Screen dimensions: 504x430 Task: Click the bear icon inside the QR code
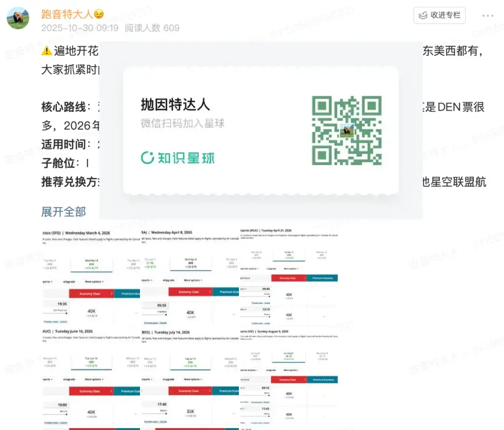(346, 130)
